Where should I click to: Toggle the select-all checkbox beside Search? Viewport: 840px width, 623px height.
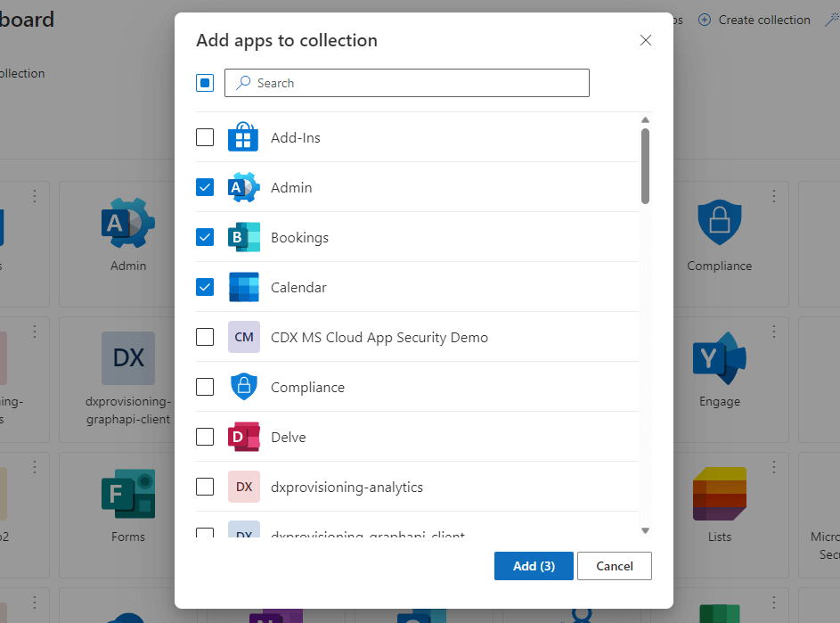click(x=205, y=83)
